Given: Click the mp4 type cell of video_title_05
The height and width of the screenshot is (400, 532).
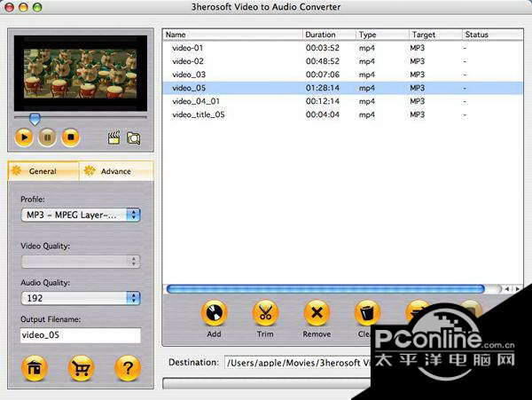Looking at the screenshot, I should [x=367, y=114].
